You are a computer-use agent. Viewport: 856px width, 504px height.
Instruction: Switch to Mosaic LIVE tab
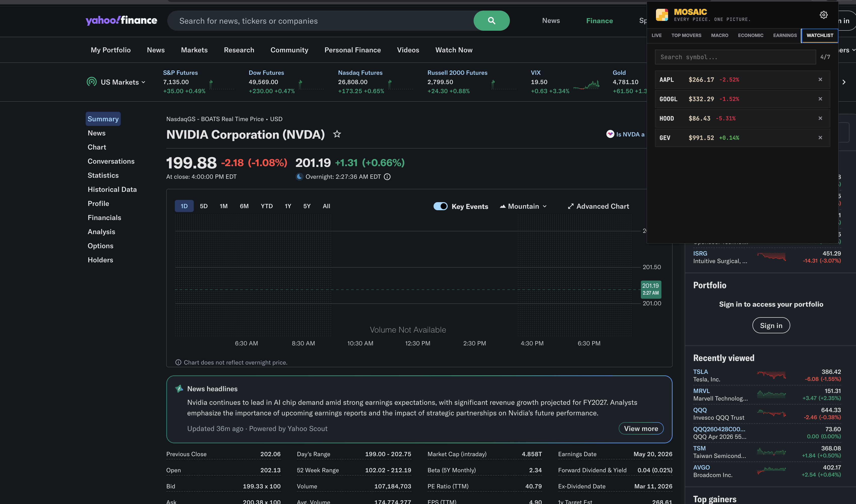coord(656,35)
